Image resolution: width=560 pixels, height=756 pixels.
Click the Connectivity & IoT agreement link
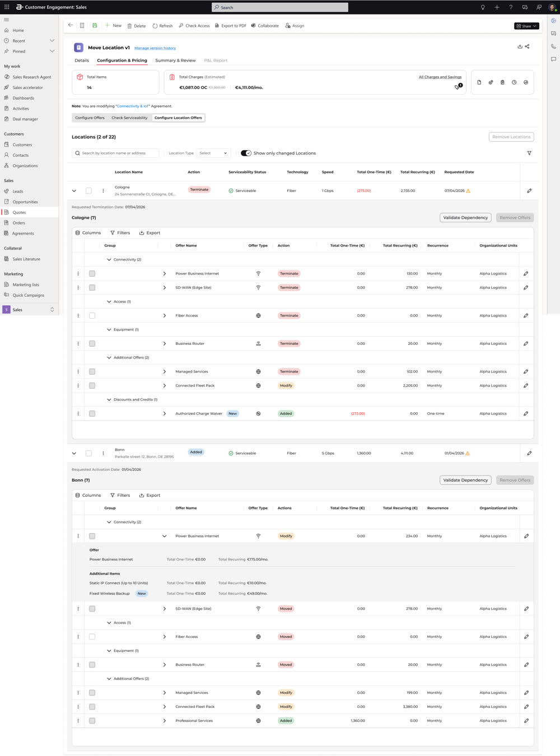[x=133, y=106]
